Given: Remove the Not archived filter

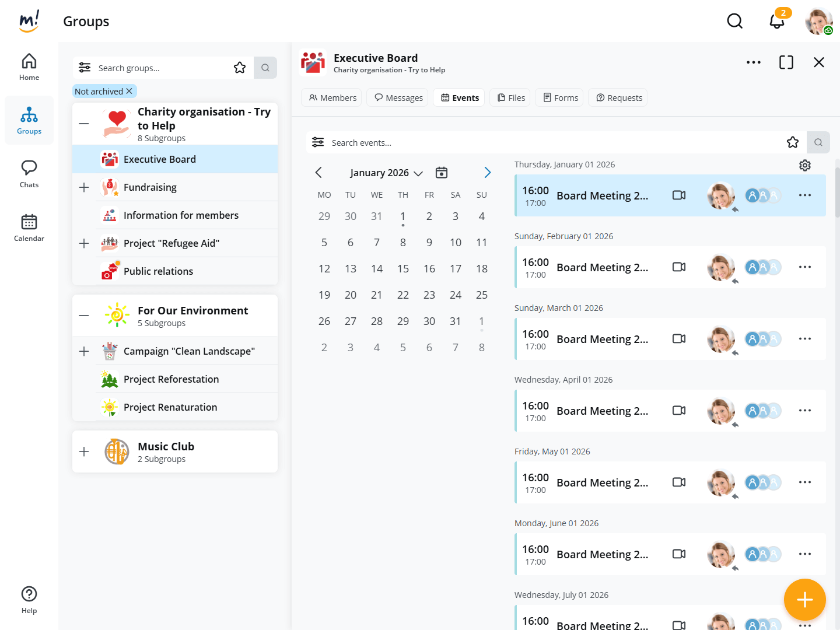Looking at the screenshot, I should coord(129,92).
